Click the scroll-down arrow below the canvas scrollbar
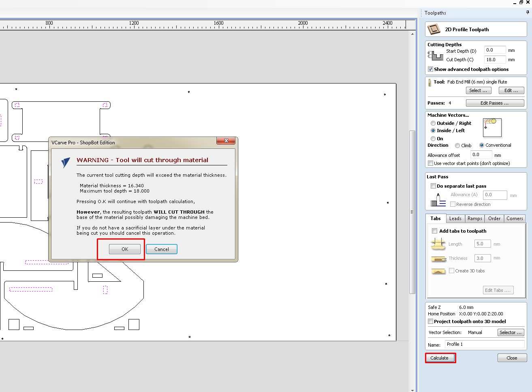 click(412, 390)
